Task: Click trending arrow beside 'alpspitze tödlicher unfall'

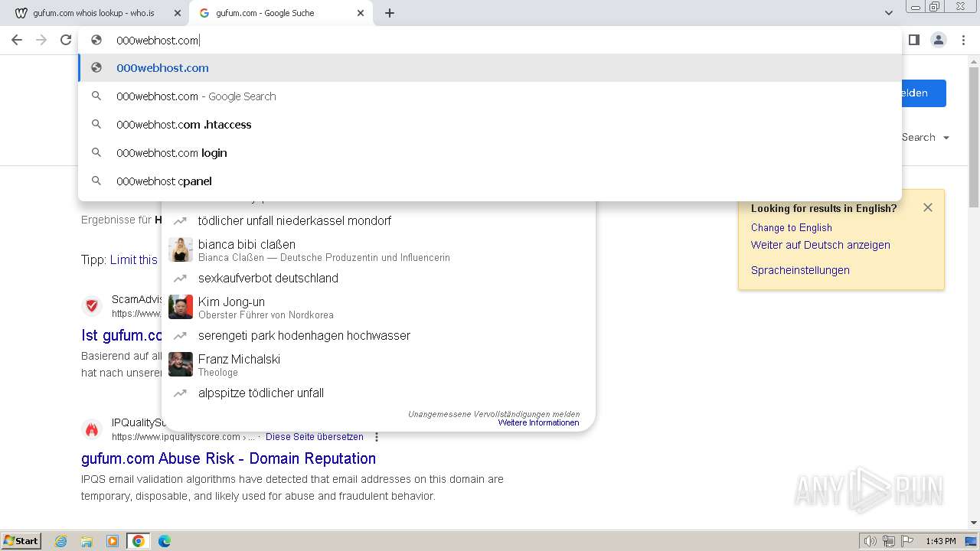Action: pyautogui.click(x=180, y=393)
